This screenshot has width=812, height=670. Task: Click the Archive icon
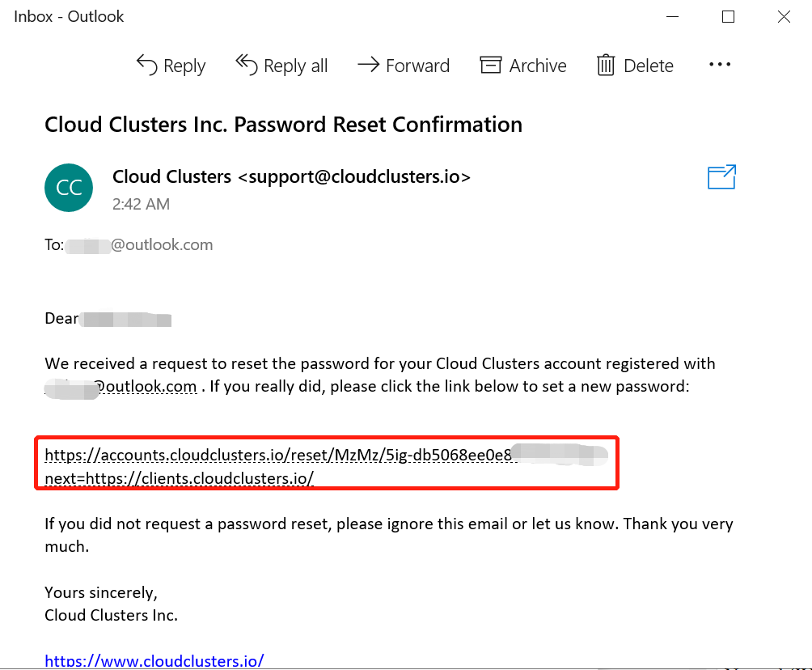click(491, 65)
